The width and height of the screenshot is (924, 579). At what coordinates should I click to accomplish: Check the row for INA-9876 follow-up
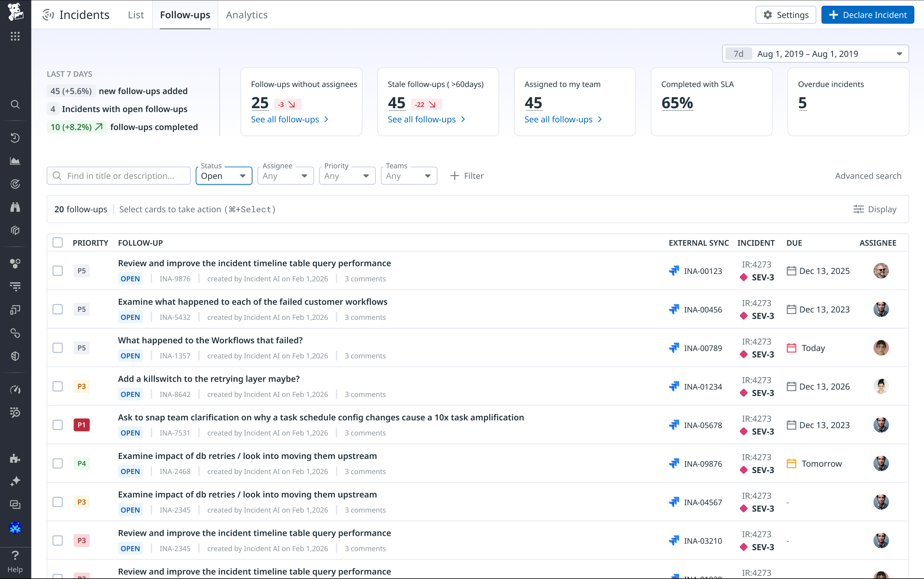[57, 271]
